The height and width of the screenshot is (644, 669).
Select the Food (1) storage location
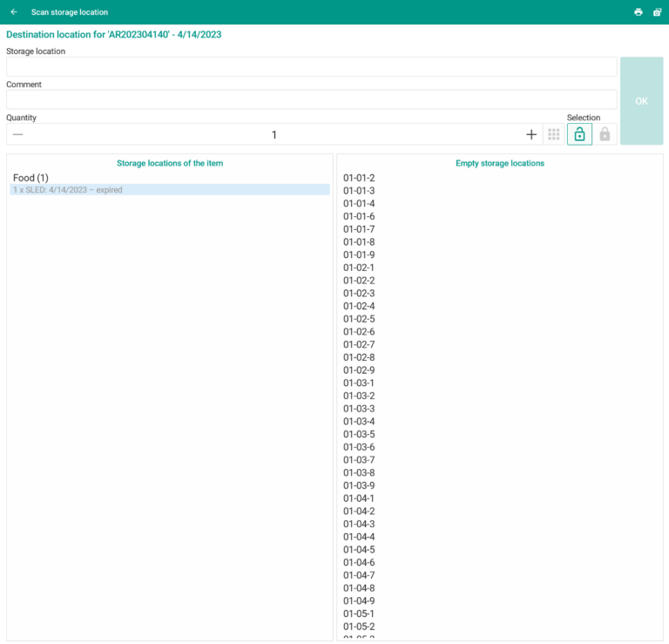(30, 178)
